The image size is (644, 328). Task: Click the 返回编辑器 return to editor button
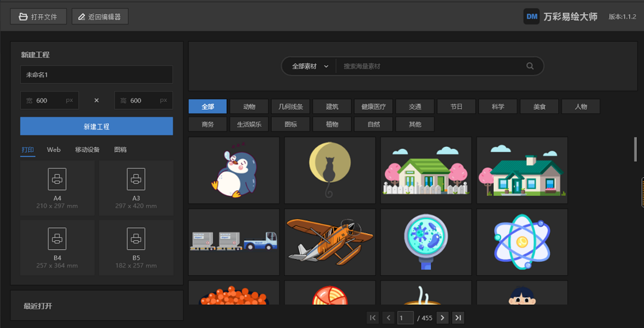click(x=100, y=17)
